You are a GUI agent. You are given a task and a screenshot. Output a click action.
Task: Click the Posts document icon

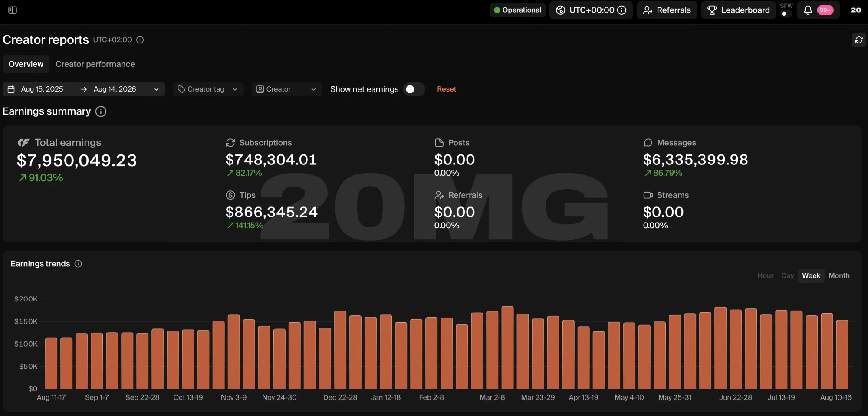439,143
